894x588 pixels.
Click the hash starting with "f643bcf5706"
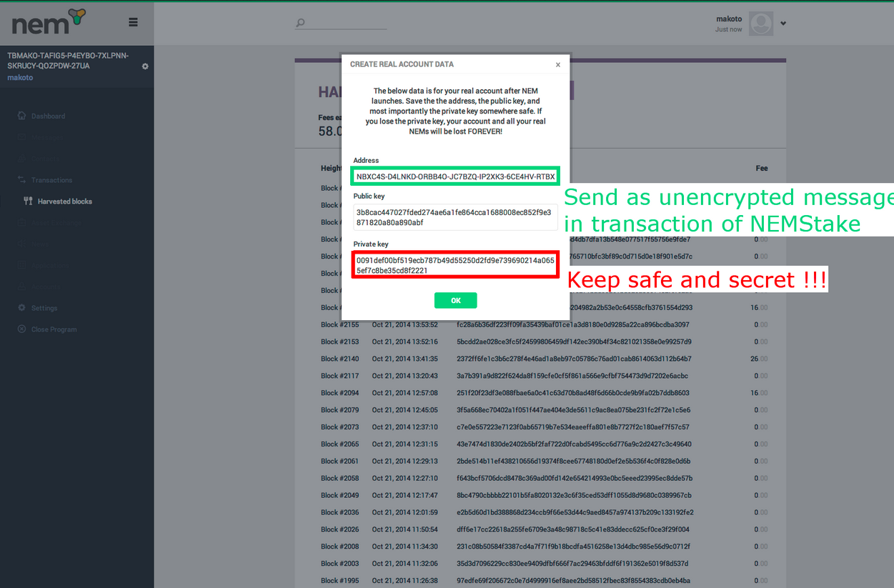(575, 479)
